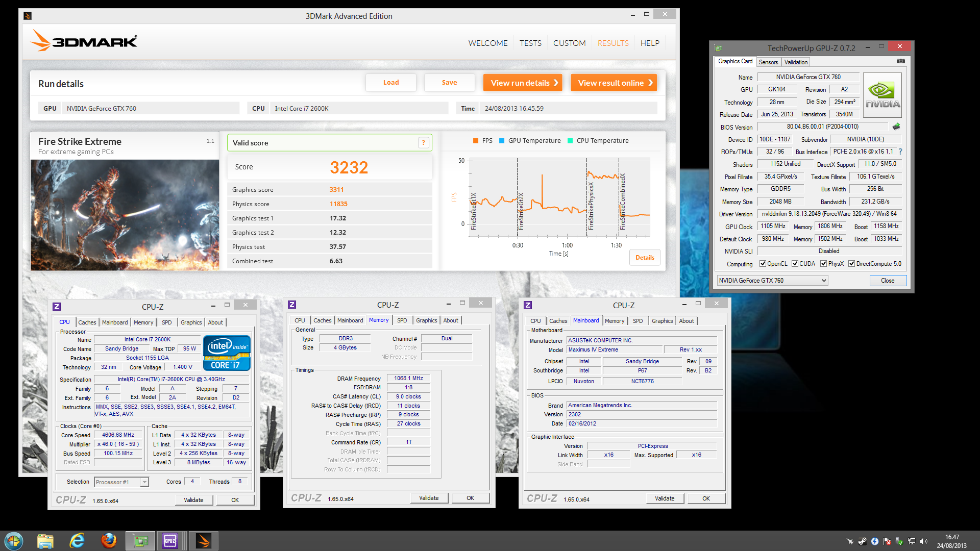Open About tab in the CPU-Z Mainboard window

[687, 321]
